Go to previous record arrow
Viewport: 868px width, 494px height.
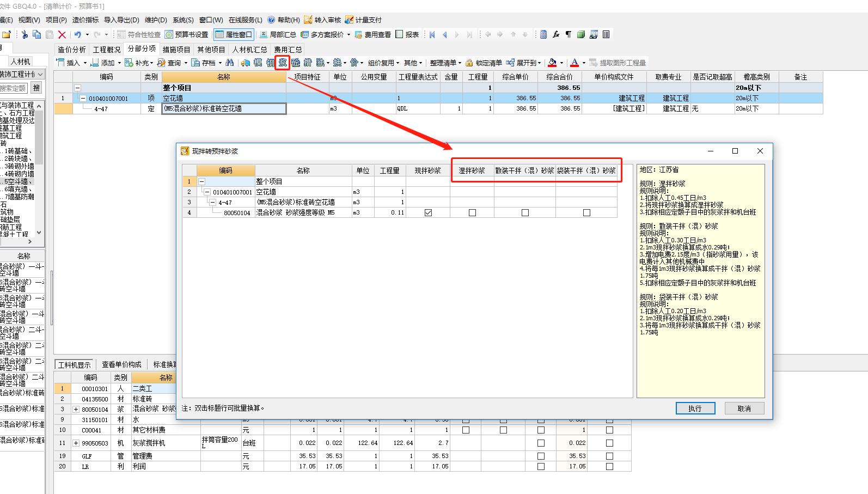[445, 34]
